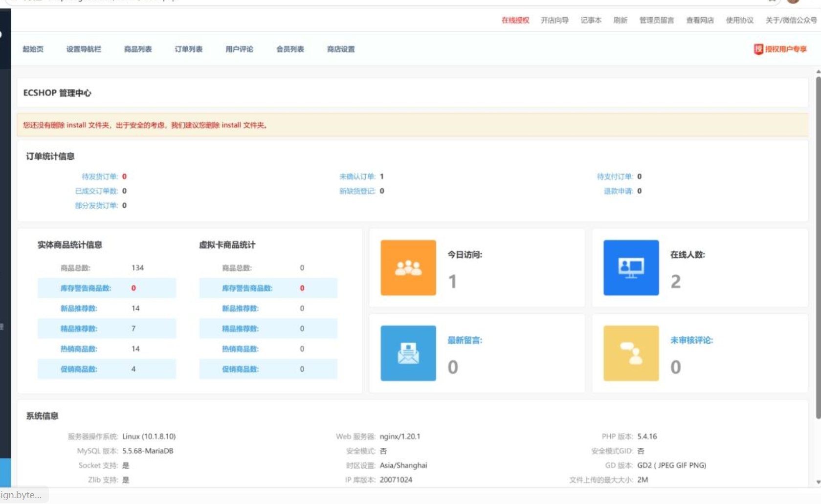Click the timezone value Asia/Shanghai
821x504 pixels.
[x=403, y=465]
